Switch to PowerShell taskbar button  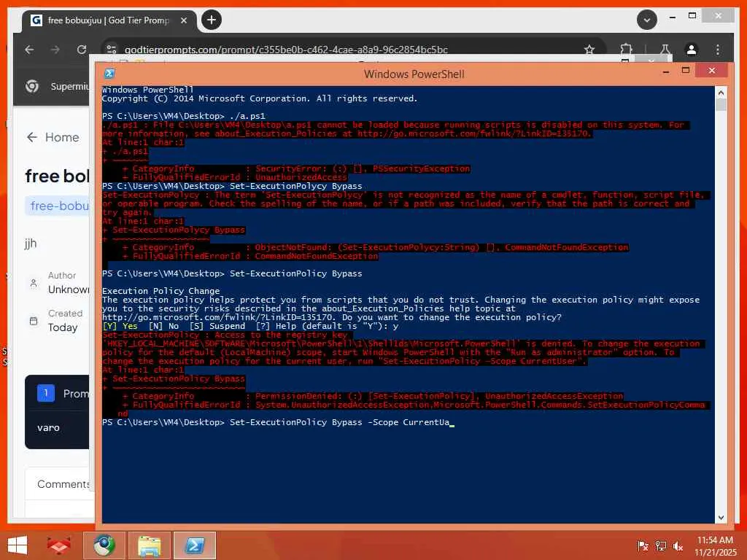click(x=195, y=545)
